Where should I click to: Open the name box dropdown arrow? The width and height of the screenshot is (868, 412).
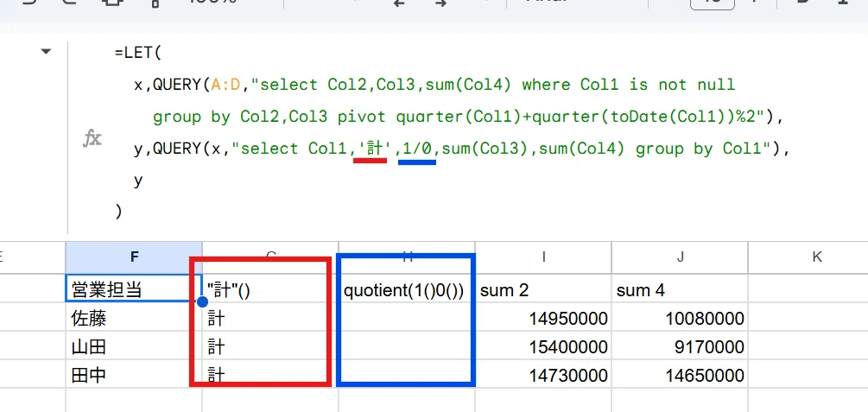point(46,52)
